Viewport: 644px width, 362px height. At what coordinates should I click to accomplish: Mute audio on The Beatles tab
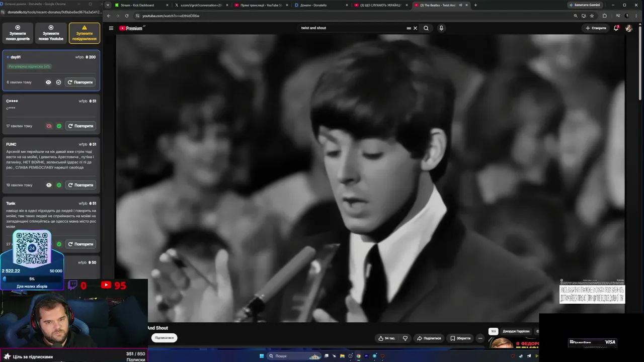460,5
